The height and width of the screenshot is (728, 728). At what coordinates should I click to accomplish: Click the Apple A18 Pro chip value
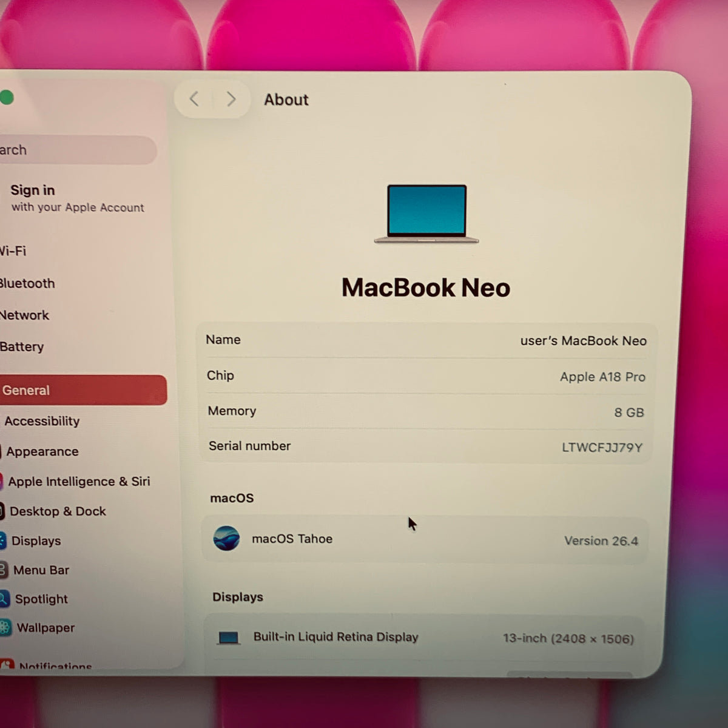[602, 377]
